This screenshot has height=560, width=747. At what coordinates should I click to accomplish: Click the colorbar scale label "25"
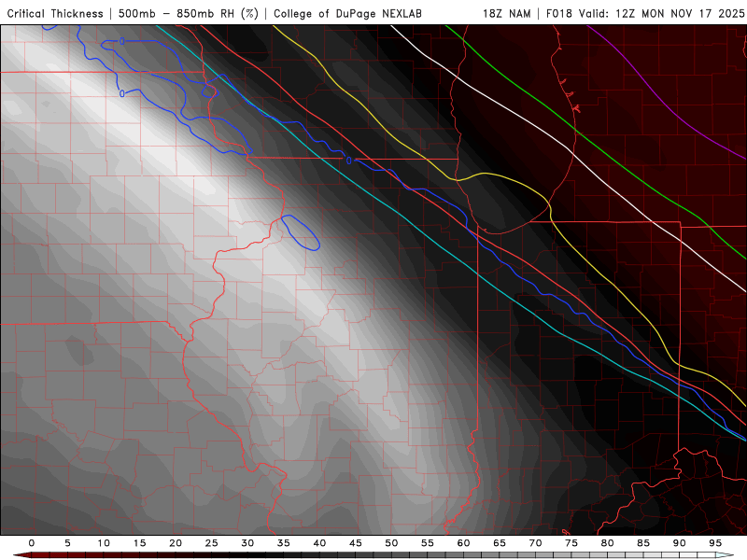[x=212, y=543]
